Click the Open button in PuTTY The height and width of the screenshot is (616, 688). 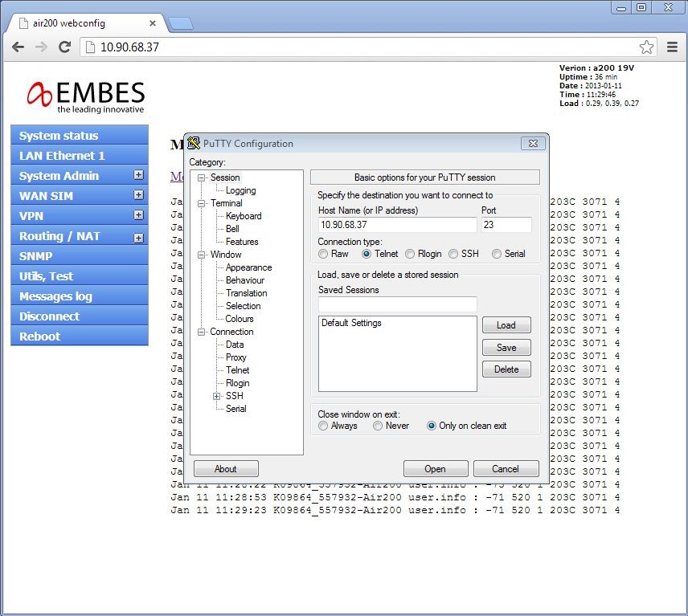point(436,469)
